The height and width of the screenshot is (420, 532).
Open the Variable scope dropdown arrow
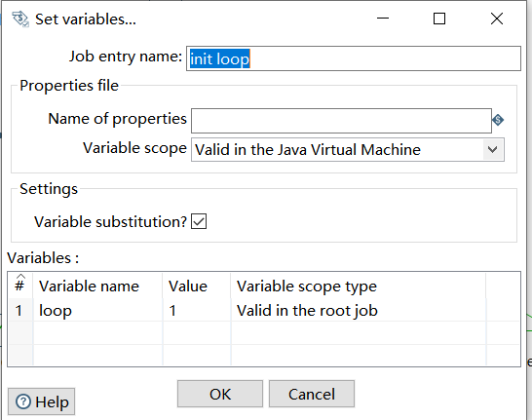click(493, 150)
